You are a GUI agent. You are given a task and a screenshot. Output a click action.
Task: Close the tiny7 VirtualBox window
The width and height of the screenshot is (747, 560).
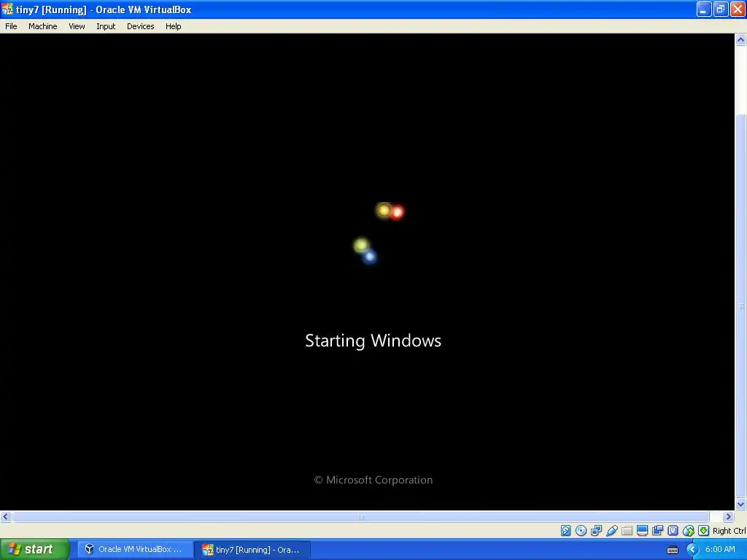coord(738,9)
